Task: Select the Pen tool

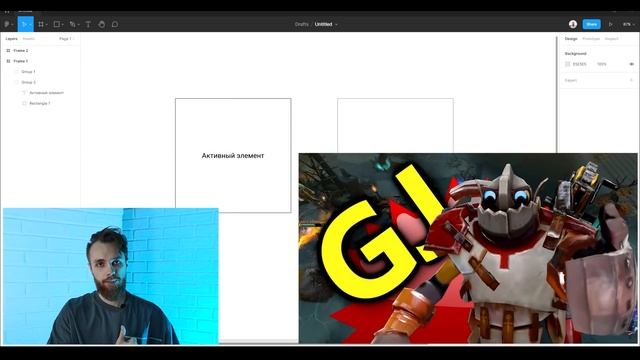Action: click(x=72, y=24)
